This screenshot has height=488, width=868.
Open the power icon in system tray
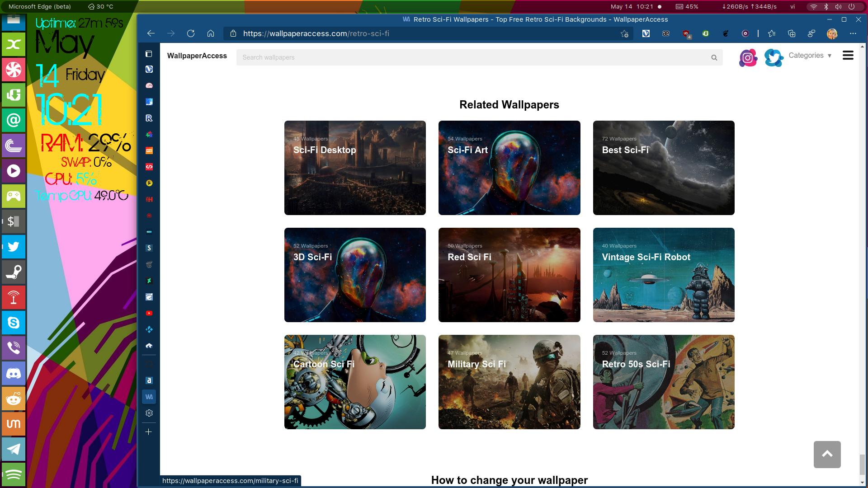(851, 6)
